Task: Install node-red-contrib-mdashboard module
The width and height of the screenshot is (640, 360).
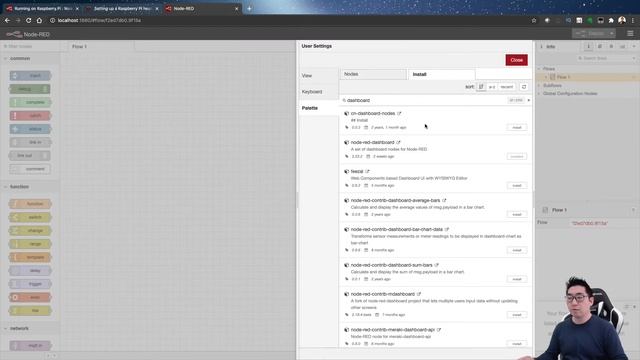Action: click(x=517, y=315)
